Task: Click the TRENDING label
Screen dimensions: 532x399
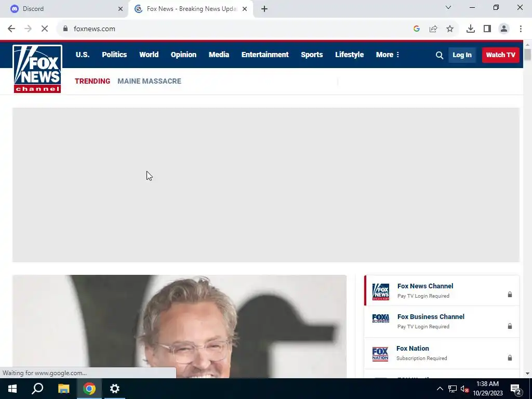Action: [92, 81]
